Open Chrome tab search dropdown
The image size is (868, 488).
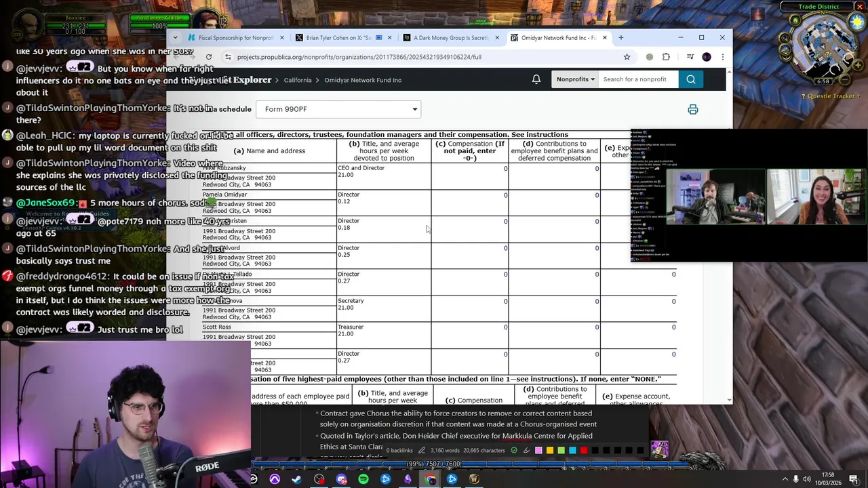coord(175,37)
